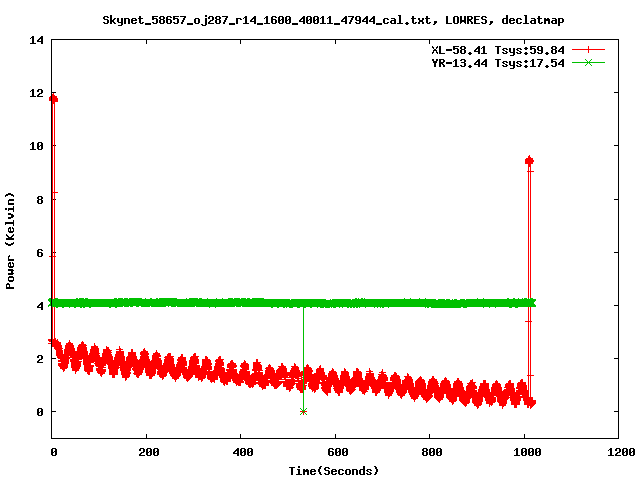Click the x-axis tick label 400
The width and height of the screenshot is (640, 480).
[243, 452]
